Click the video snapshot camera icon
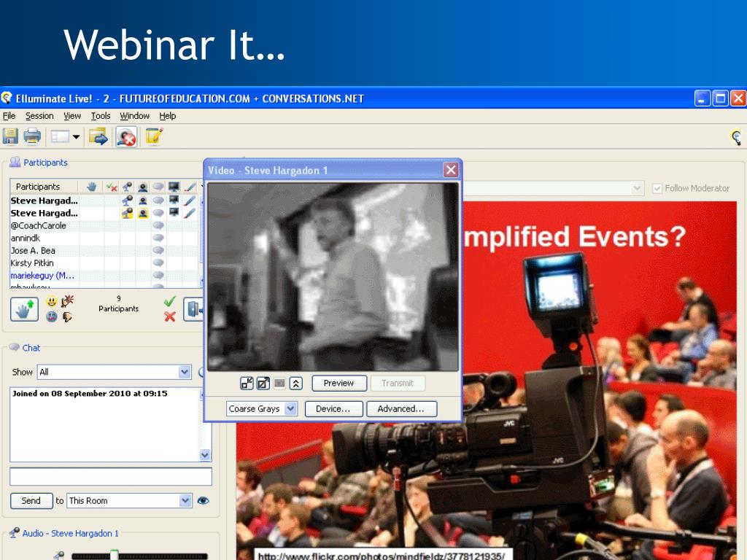Screen dimensions: 747x560 pos(279,384)
